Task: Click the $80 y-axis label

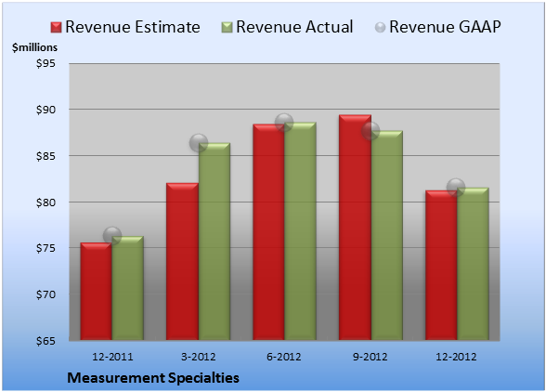Action: click(45, 203)
